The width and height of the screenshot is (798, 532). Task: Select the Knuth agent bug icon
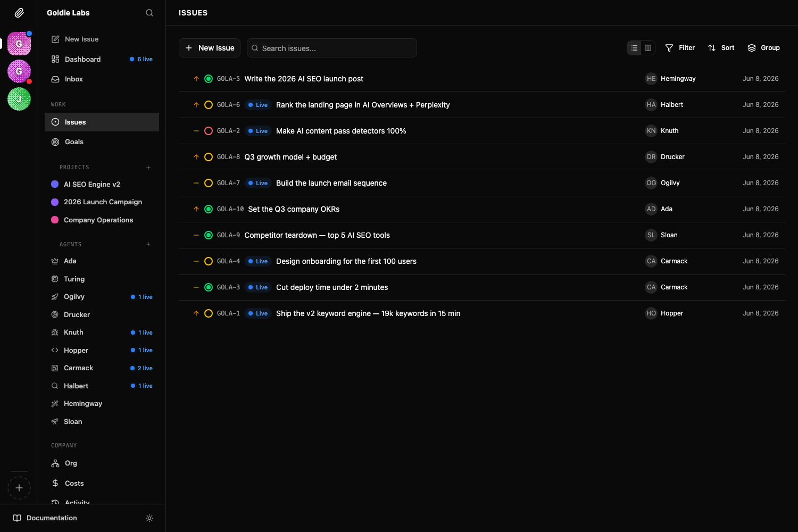(x=55, y=332)
